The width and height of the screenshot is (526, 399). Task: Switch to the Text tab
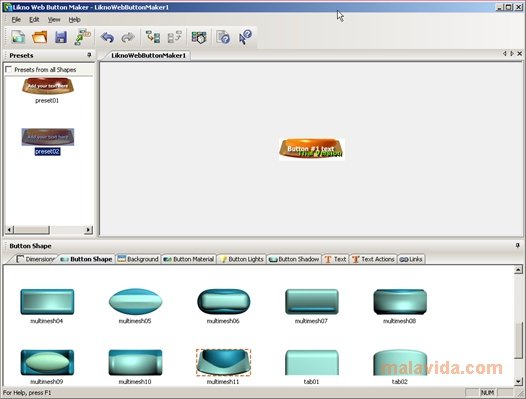tap(335, 259)
